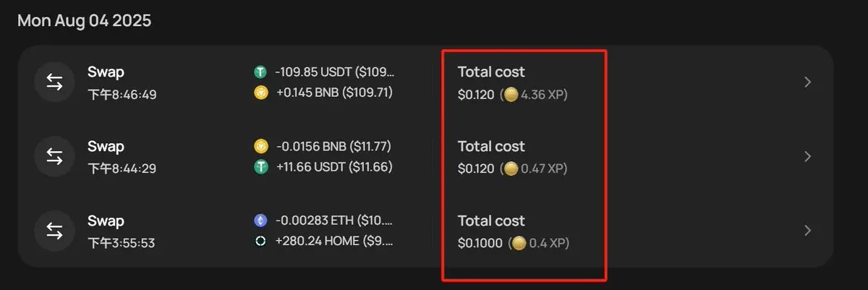
Task: Click the Mon Aug 04 2025 date heading
Action: click(85, 20)
